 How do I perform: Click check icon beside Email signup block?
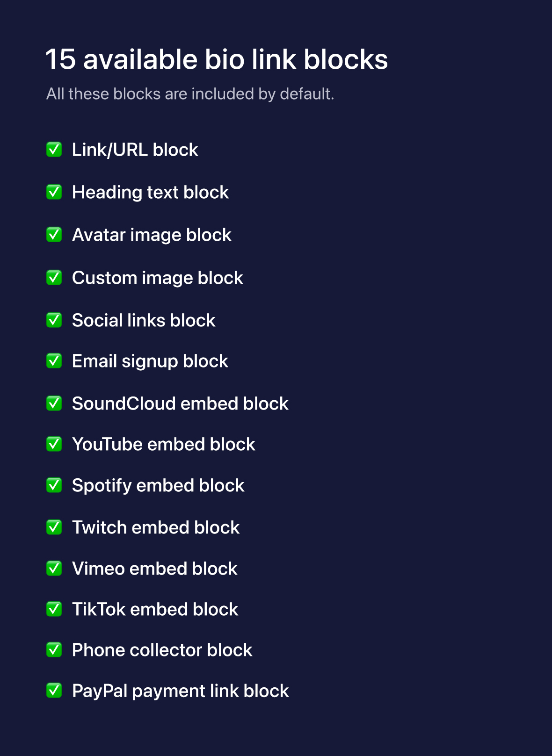point(54,361)
